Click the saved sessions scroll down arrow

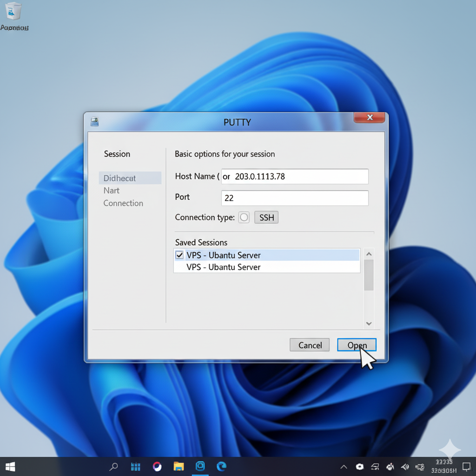[369, 324]
